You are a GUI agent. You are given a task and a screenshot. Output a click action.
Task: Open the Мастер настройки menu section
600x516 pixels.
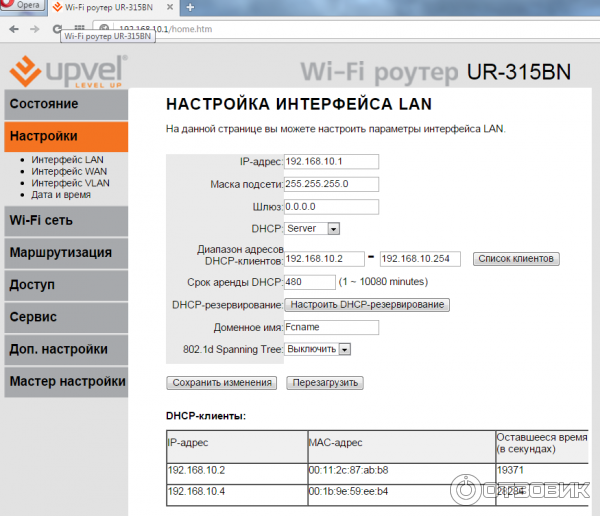click(x=66, y=381)
